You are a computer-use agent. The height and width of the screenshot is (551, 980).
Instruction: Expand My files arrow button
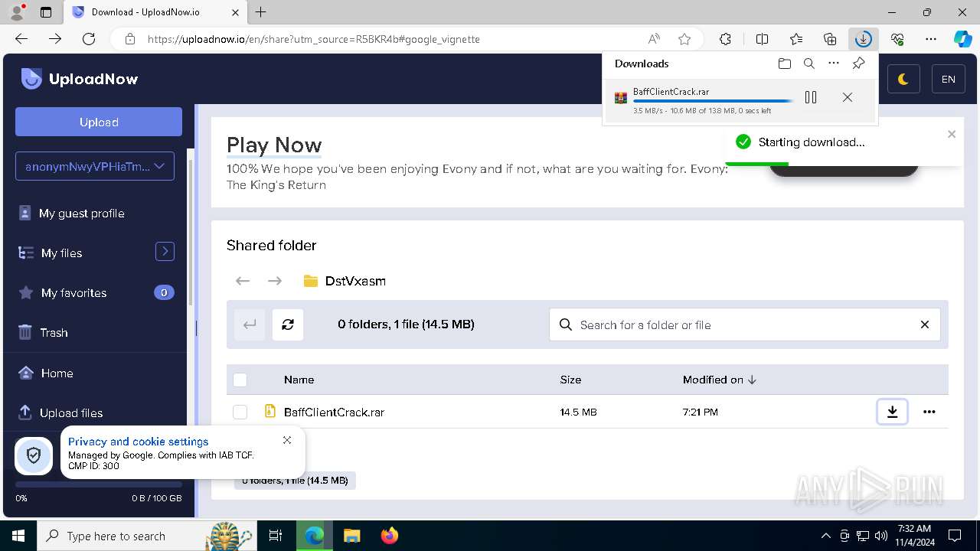(165, 252)
